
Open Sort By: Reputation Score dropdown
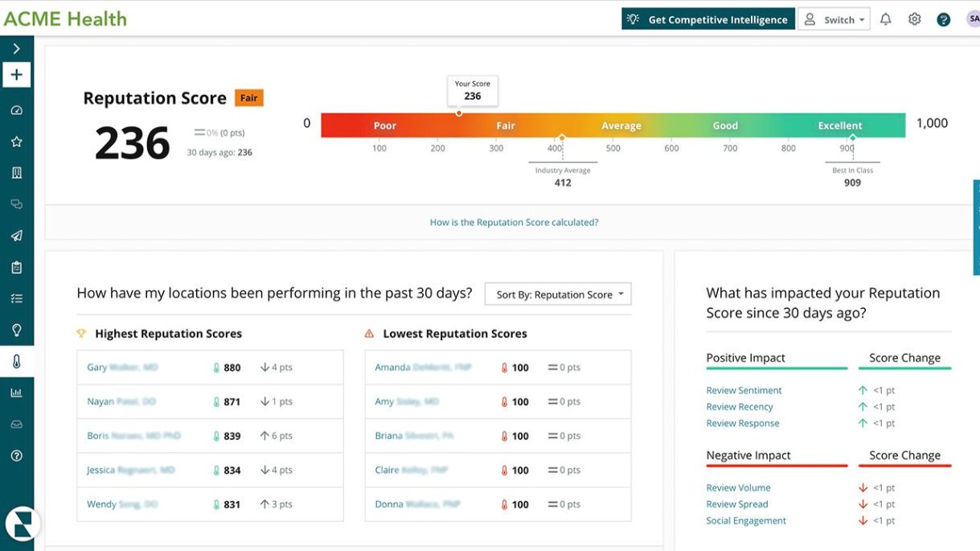558,294
